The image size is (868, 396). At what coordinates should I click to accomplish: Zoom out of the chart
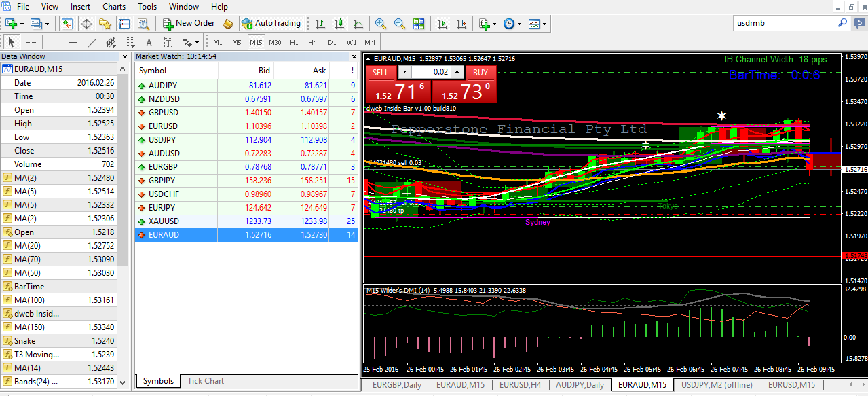coord(400,23)
